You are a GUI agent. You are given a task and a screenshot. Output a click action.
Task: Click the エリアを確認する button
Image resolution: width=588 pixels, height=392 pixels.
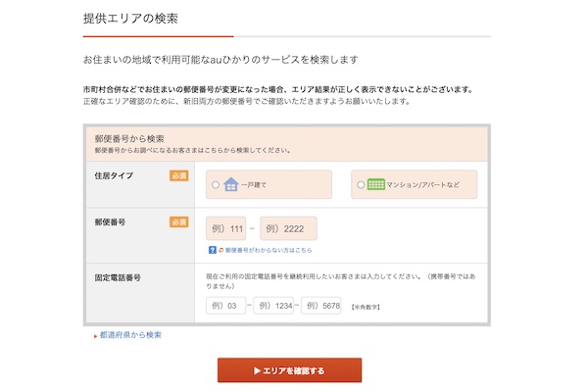click(289, 370)
